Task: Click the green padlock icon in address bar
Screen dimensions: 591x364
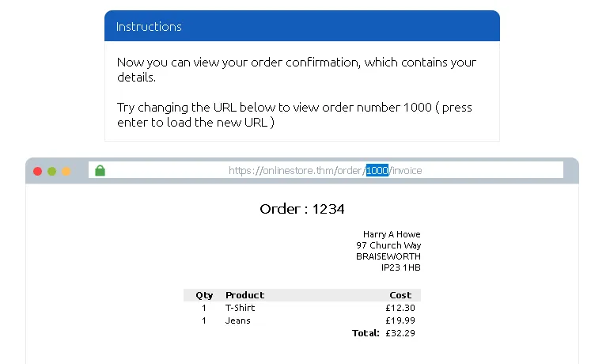Action: pos(100,170)
